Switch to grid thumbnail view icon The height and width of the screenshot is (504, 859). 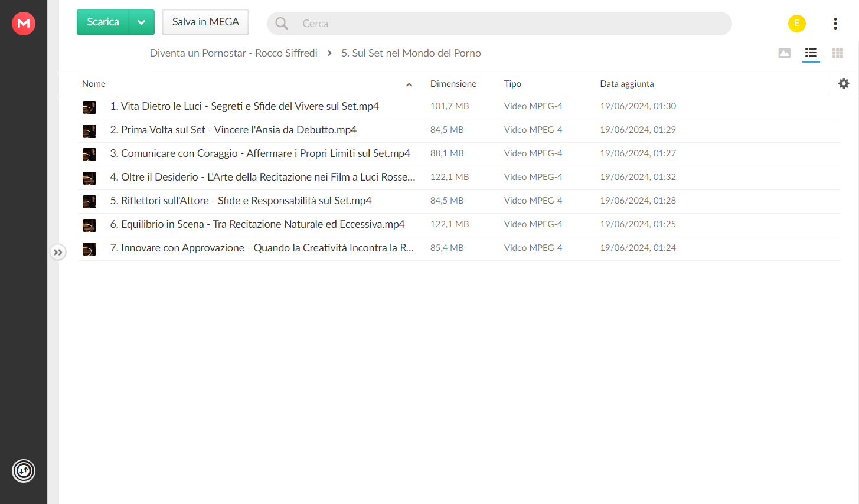(x=838, y=54)
